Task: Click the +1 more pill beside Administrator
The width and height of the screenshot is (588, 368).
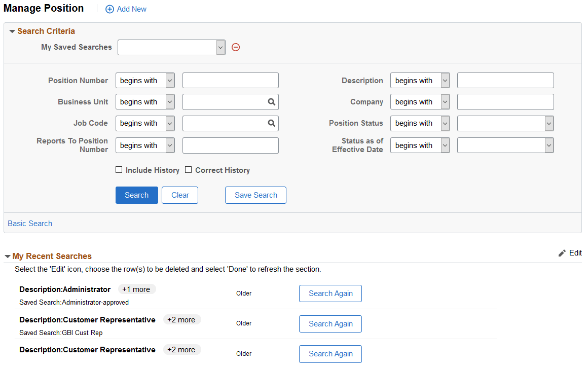Action: coord(136,289)
